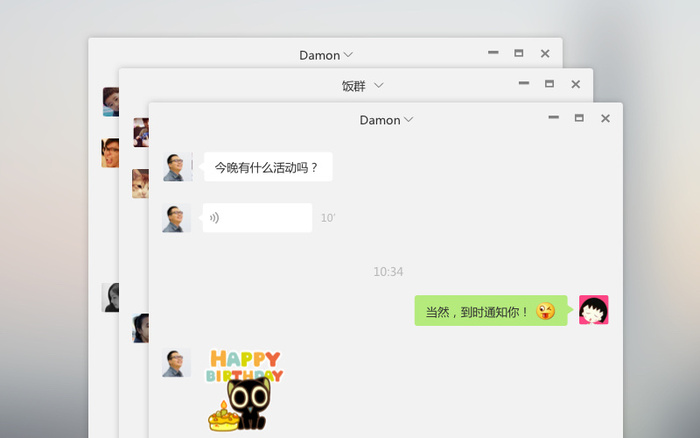Open the Happy Birthday cat sticker
700x438 pixels.
click(245, 390)
